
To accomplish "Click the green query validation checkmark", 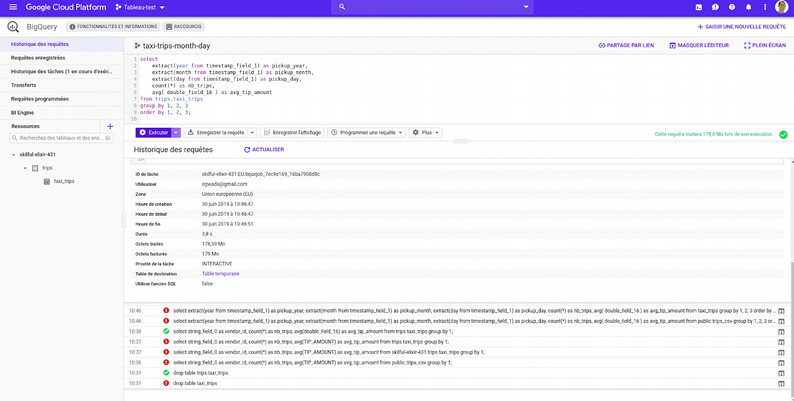I will coord(783,133).
